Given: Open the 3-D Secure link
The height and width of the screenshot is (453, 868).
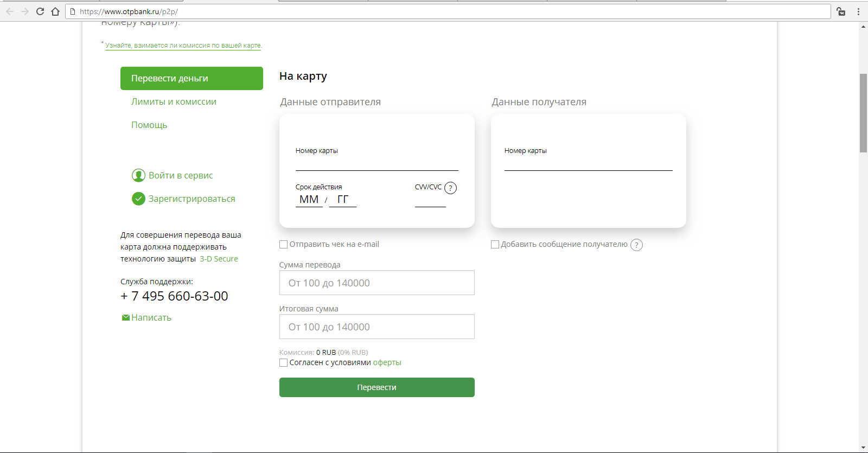Looking at the screenshot, I should coord(219,259).
